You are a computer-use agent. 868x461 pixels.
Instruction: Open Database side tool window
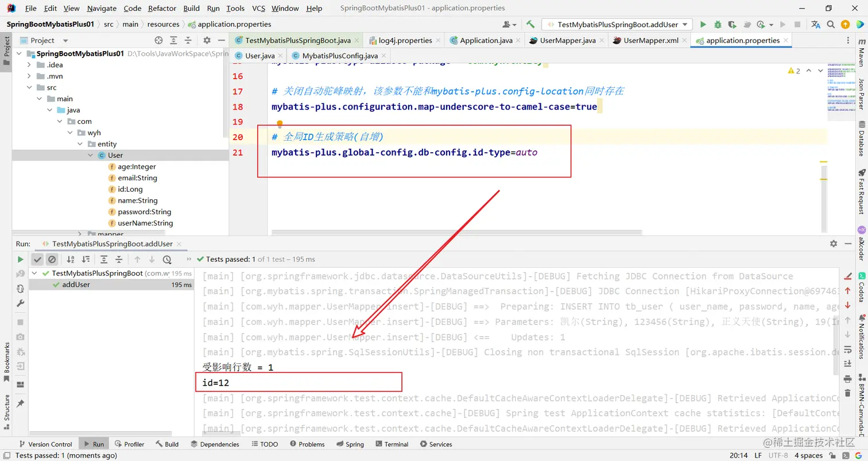(x=862, y=138)
